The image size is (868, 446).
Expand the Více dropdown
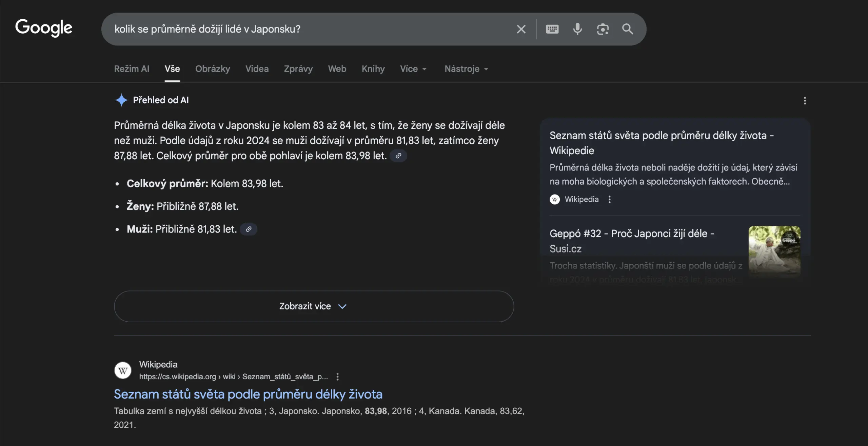pyautogui.click(x=413, y=69)
